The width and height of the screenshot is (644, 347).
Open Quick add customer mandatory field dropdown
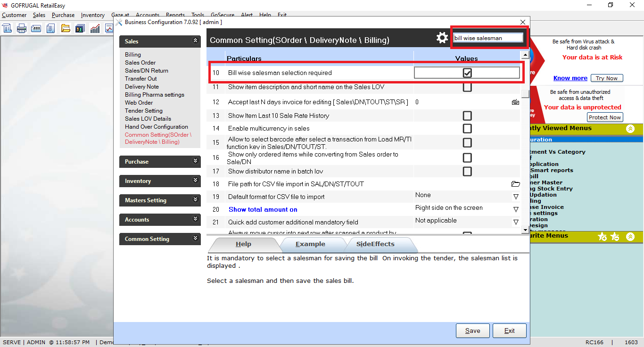[x=516, y=222]
